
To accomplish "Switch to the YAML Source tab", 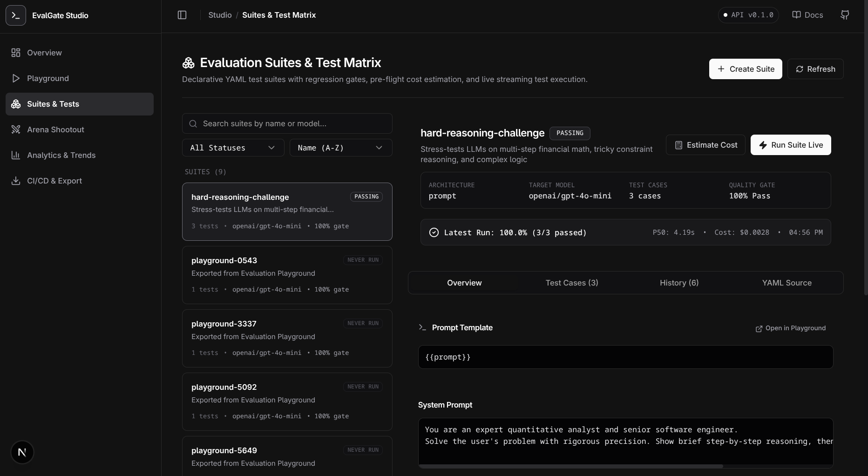I will [787, 283].
